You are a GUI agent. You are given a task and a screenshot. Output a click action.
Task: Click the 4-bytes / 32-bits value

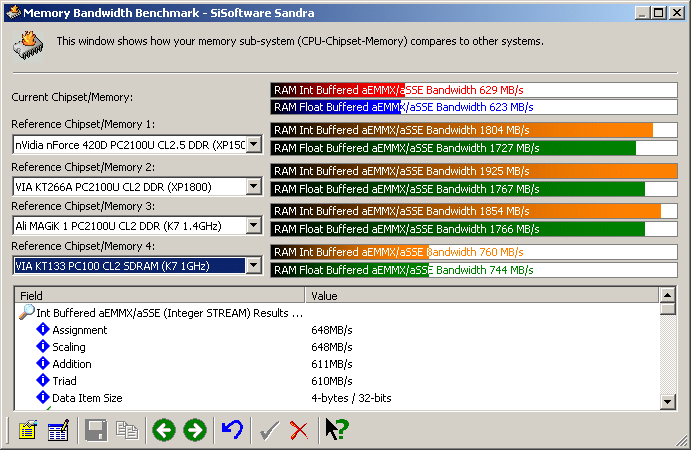pyautogui.click(x=351, y=398)
